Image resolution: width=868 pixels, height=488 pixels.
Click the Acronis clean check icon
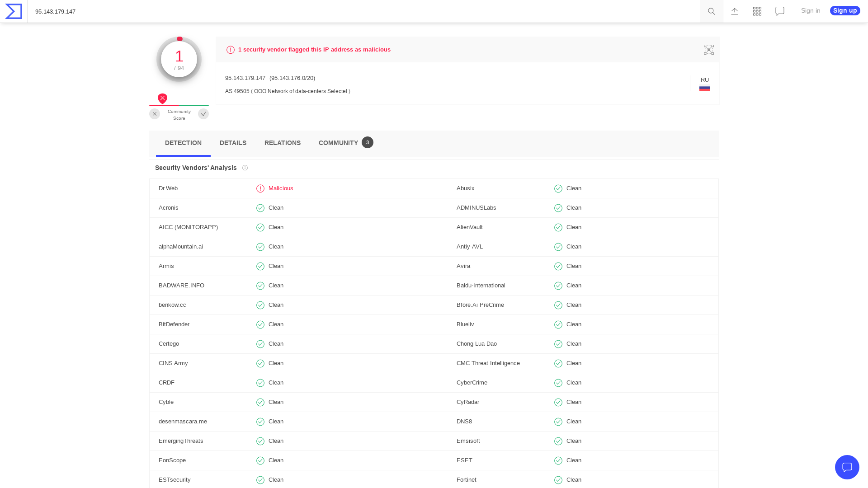(260, 208)
